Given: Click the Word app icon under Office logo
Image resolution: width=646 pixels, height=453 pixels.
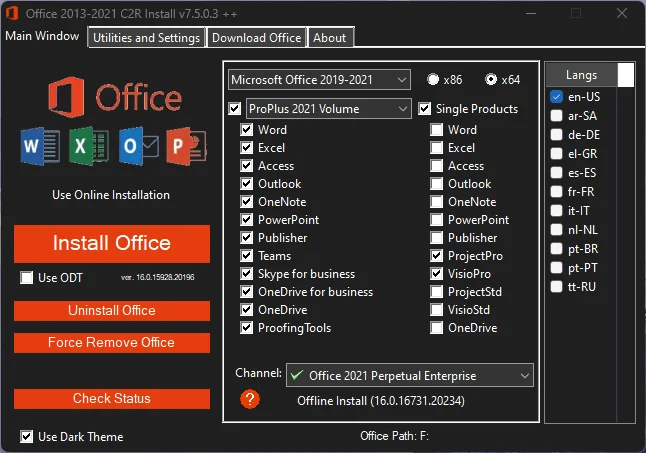Looking at the screenshot, I should tap(40, 146).
